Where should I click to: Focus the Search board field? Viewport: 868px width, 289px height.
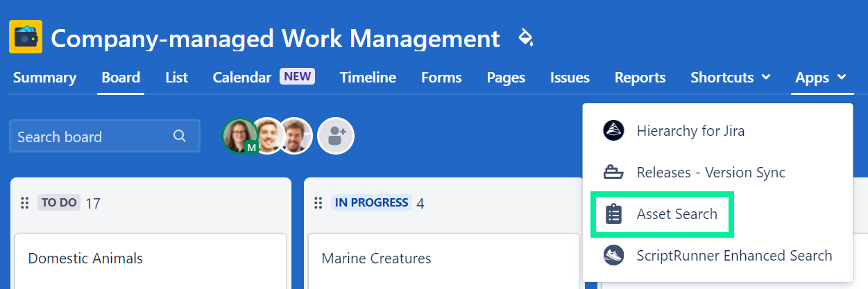94,137
